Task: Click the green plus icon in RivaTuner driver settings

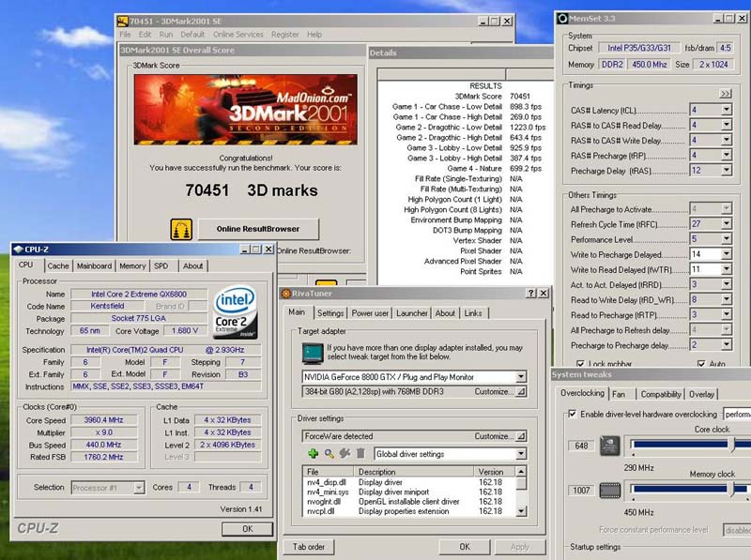Action: click(x=314, y=453)
